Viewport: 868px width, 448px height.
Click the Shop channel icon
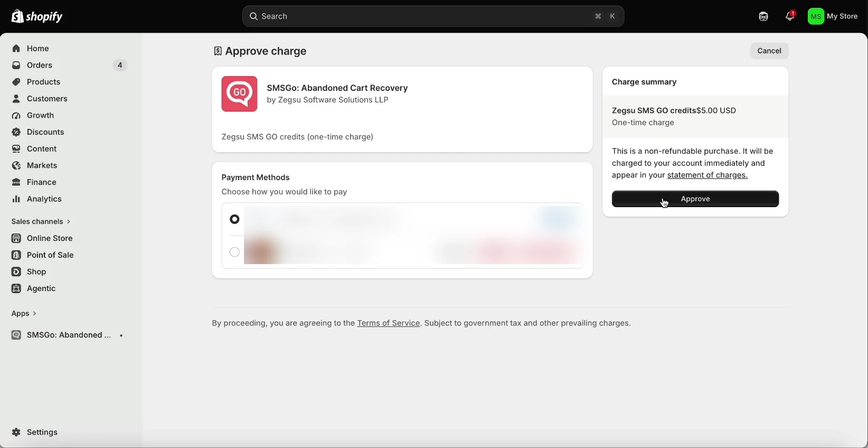[x=16, y=272]
